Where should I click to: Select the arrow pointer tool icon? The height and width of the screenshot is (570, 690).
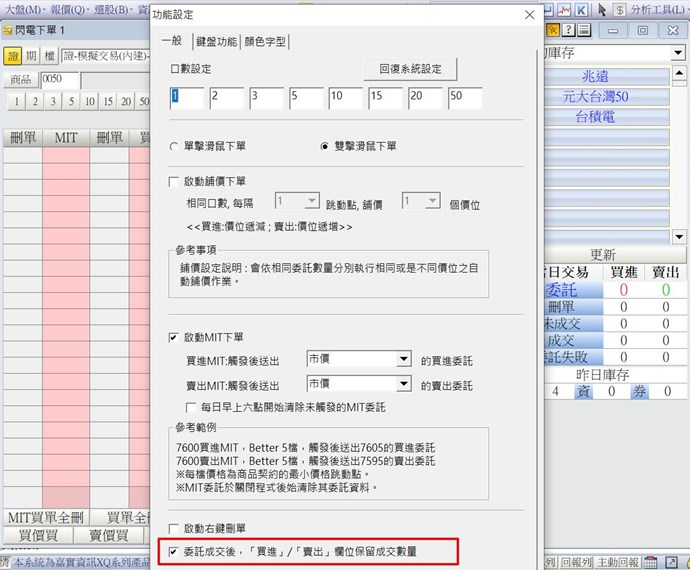pos(602,9)
